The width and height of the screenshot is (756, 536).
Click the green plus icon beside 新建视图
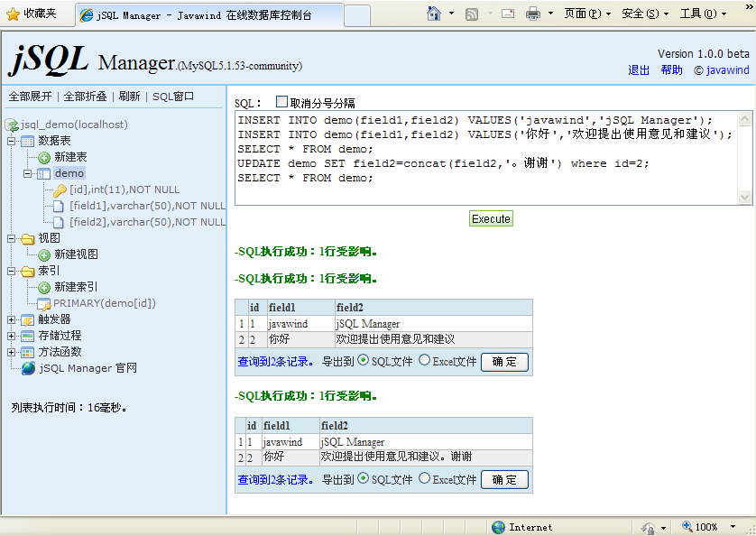[44, 254]
